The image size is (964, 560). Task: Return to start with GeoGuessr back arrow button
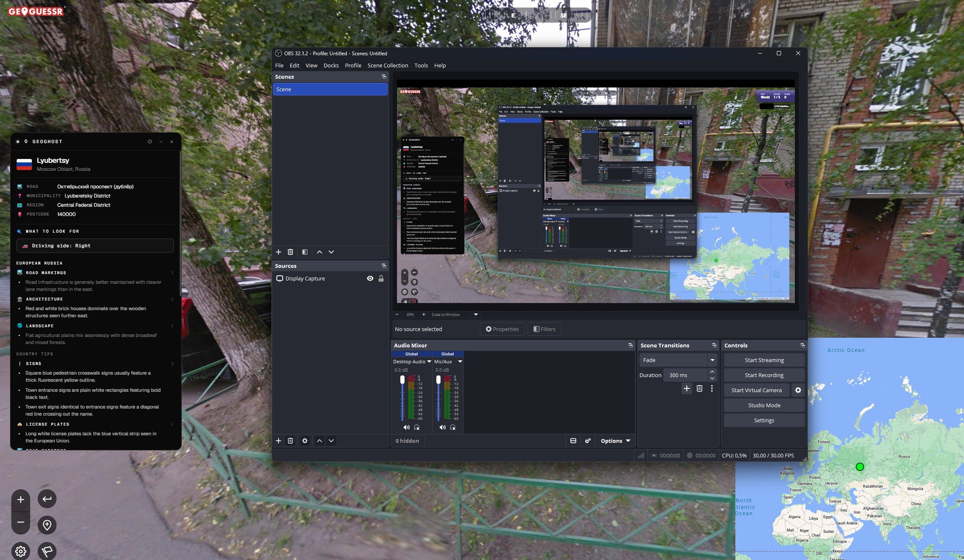(47, 499)
